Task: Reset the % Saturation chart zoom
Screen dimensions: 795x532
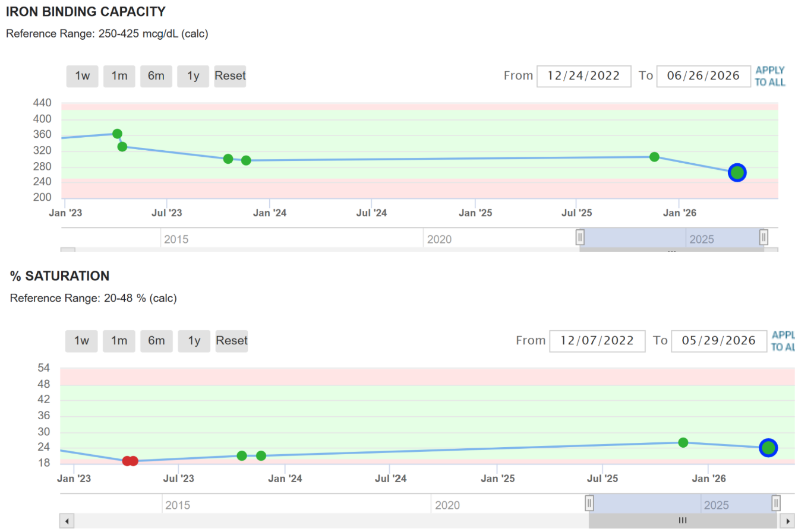Action: click(x=232, y=341)
